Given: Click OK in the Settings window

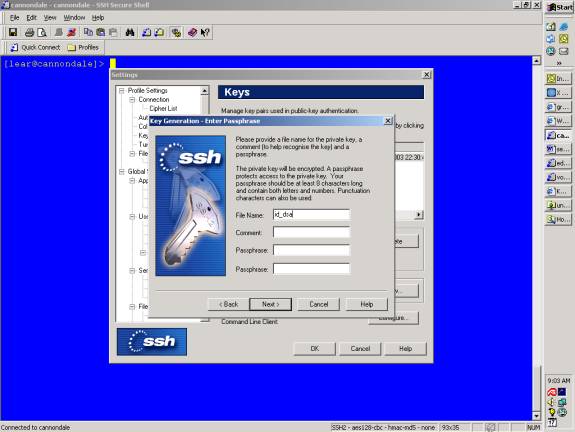Looking at the screenshot, I should click(315, 348).
